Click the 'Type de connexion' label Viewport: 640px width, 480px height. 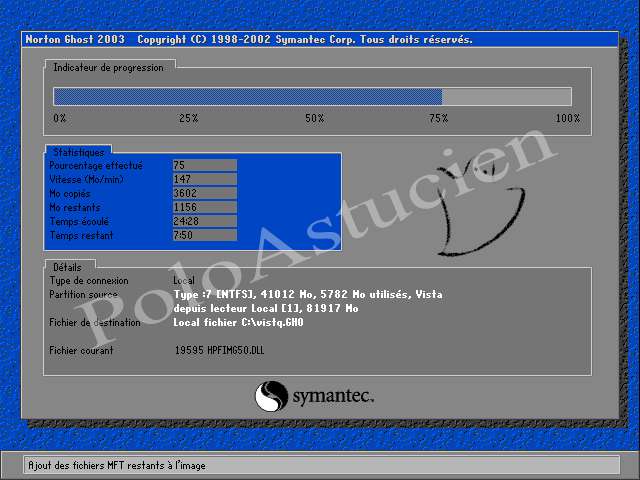tap(89, 281)
